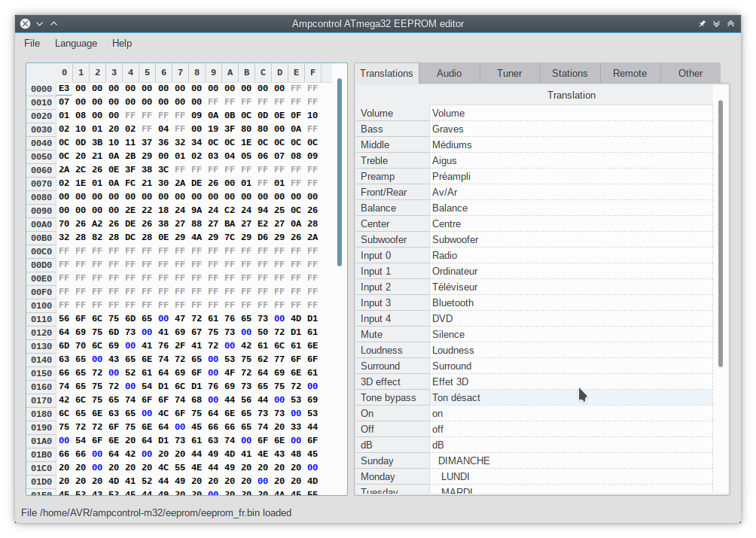Edit the 'Effet 3D' translation cell
This screenshot has height=538, width=756.
pyautogui.click(x=571, y=382)
